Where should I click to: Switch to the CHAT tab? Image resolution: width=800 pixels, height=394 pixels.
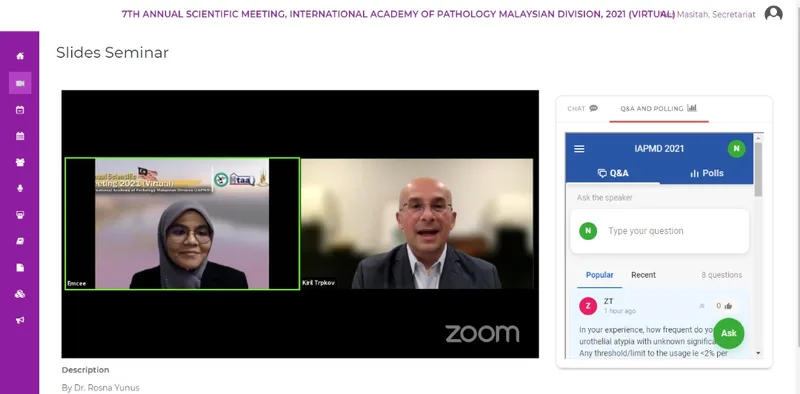pos(583,109)
